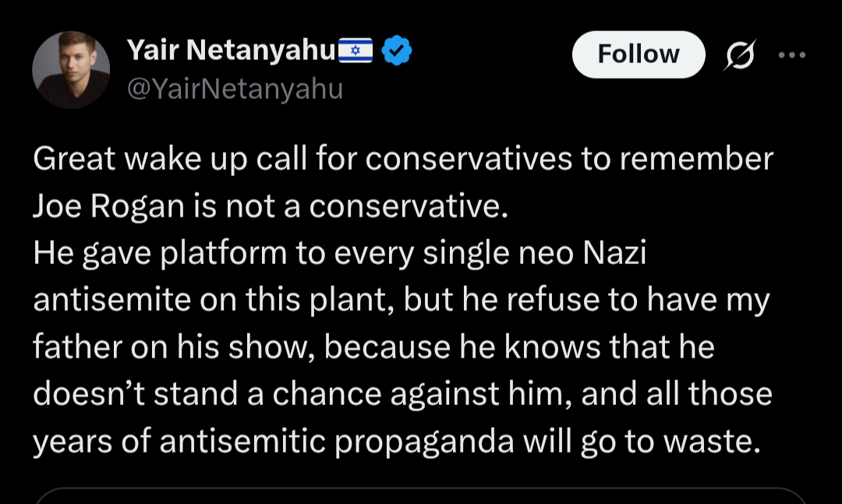
Task: Click the Israeli flag emoji beside the name
Action: tap(355, 51)
